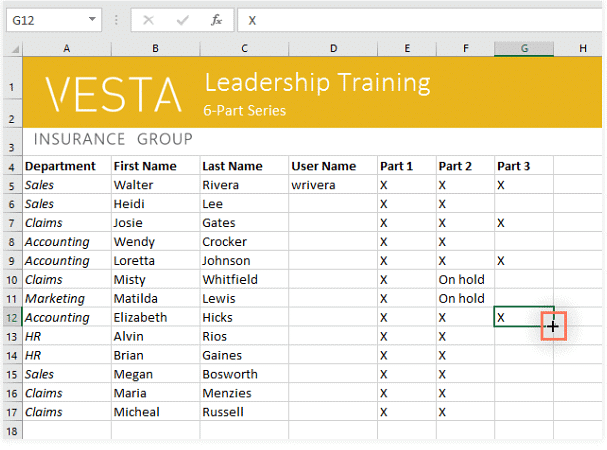
Task: Click the formula bar text field
Action: point(420,20)
